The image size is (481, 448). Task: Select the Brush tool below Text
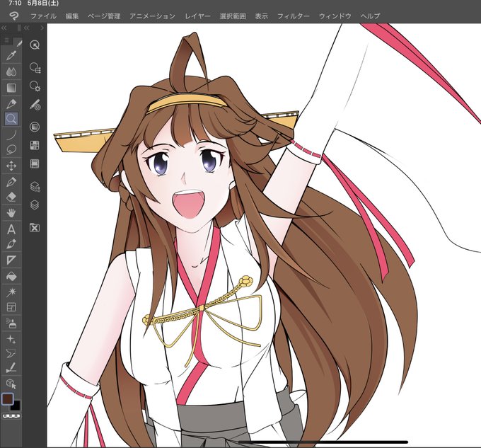[x=11, y=244]
